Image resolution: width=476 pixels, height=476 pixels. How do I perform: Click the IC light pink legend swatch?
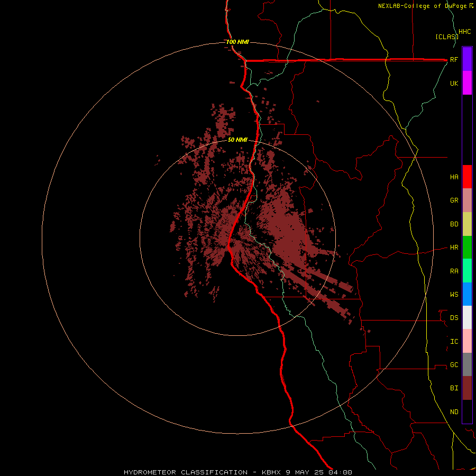click(467, 341)
